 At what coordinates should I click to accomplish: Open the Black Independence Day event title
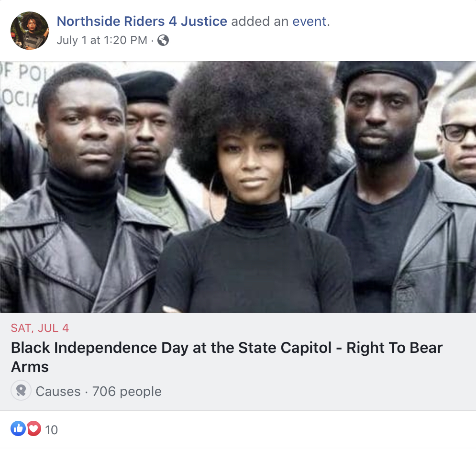tap(226, 357)
